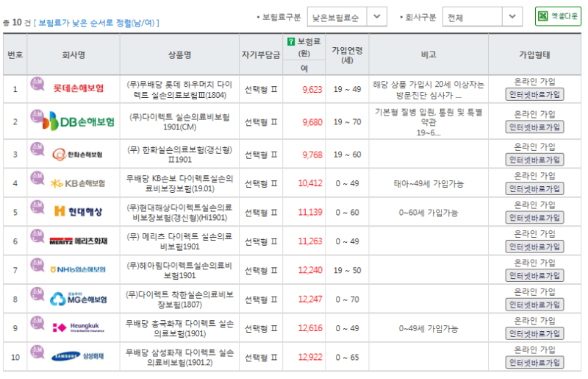This screenshot has width=588, height=379.
Task: Click the 현대해상 company logo
Action: pos(78,211)
